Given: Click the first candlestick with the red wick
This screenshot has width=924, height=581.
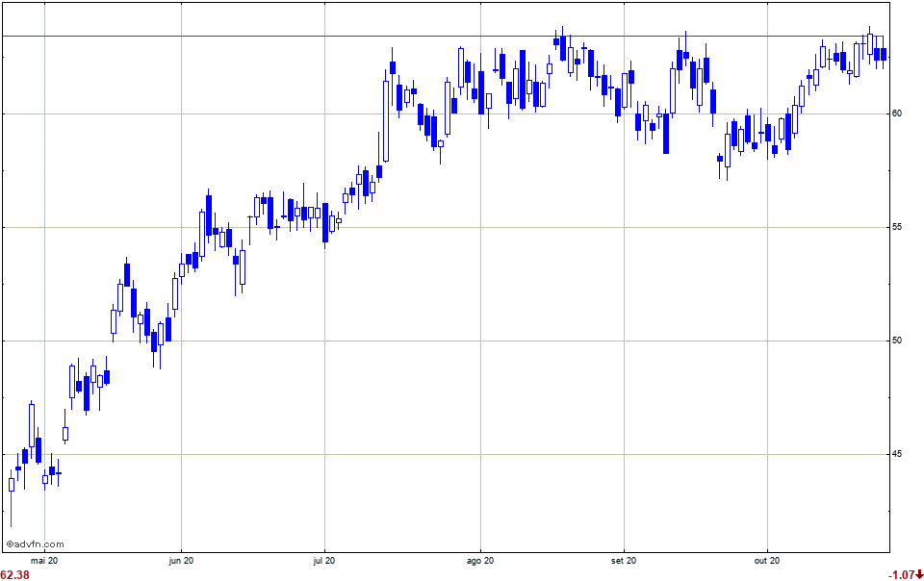Looking at the screenshot, I should click(12, 498).
